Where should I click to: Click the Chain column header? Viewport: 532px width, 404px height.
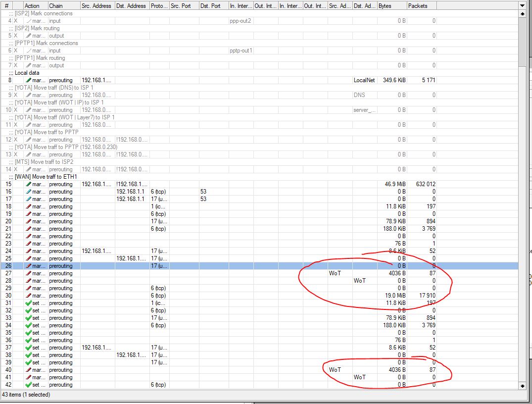[x=63, y=5]
